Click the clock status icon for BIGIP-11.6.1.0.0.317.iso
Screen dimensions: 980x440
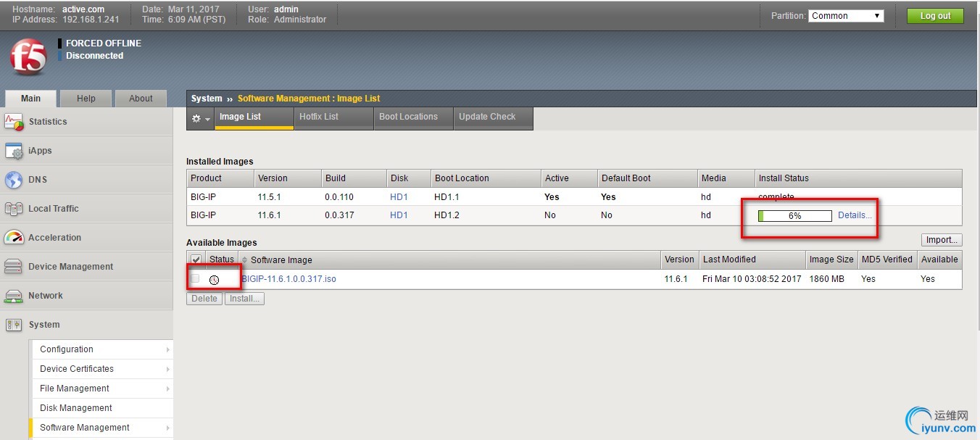214,280
